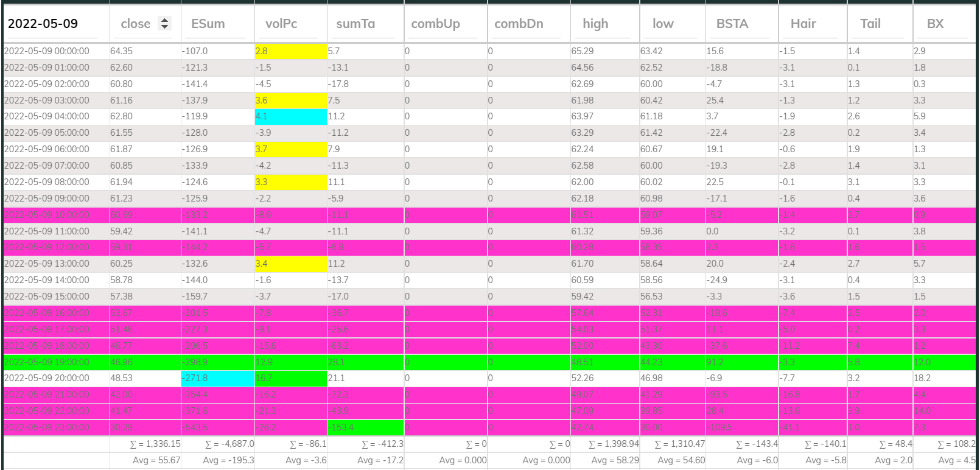Click the yellow volPc cell 2.8
The height and width of the screenshot is (470, 980).
[x=291, y=51]
